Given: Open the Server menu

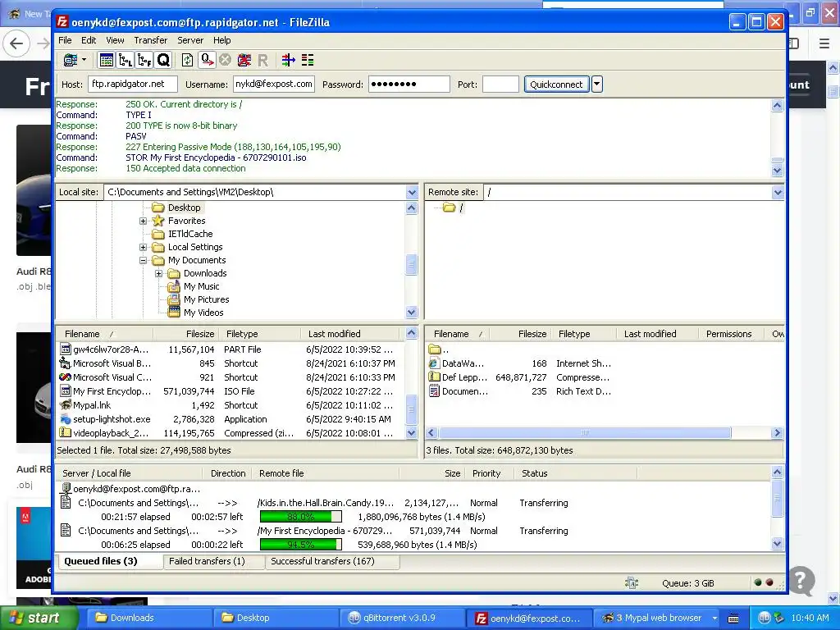Looking at the screenshot, I should point(190,40).
